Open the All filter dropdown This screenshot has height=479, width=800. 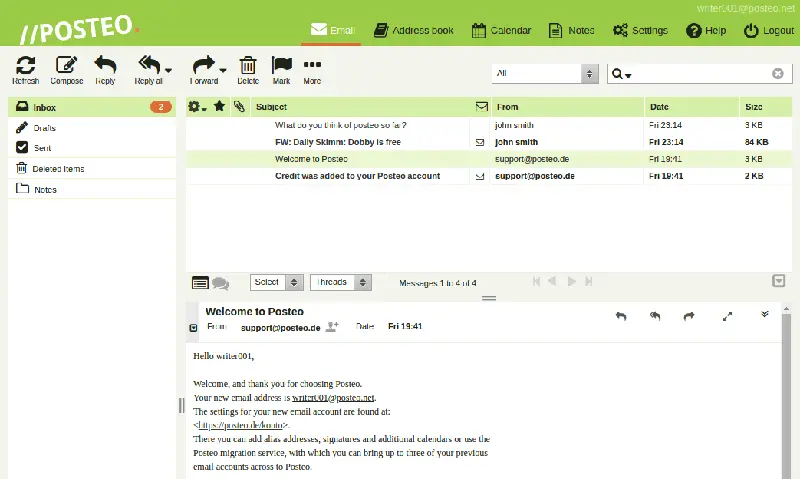click(545, 73)
